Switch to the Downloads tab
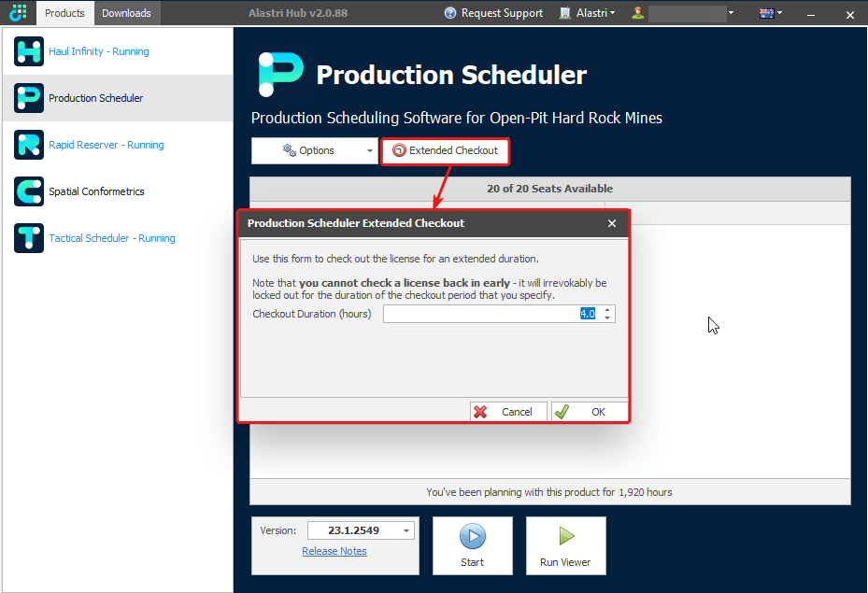This screenshot has height=593, width=868. tap(126, 13)
